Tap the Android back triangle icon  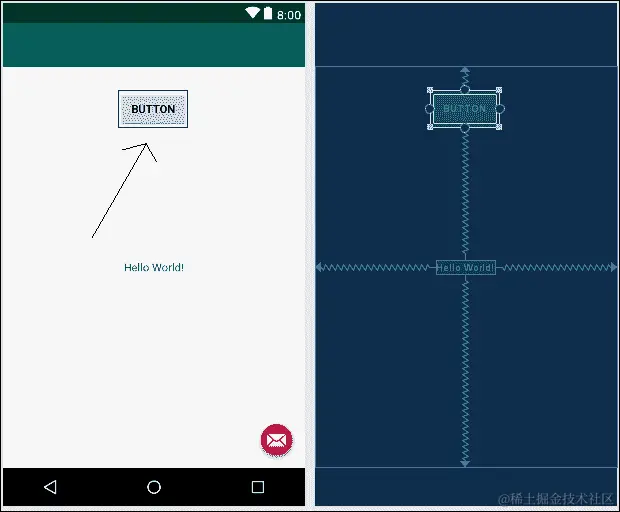[50, 487]
